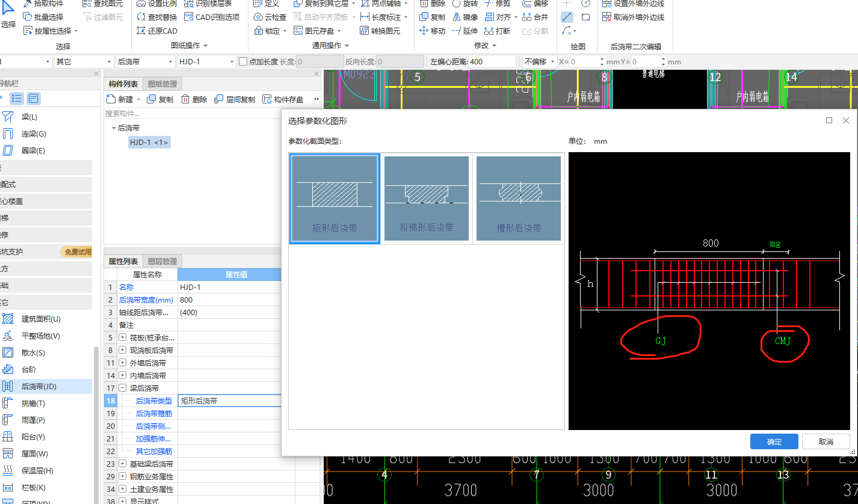Image resolution: width=858 pixels, height=504 pixels.
Task: Click 删除 in component list toolbar
Action: pyautogui.click(x=194, y=99)
